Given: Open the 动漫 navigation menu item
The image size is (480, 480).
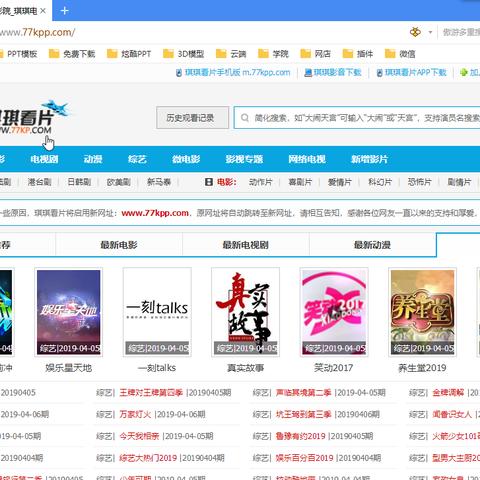Looking at the screenshot, I should point(93,159).
